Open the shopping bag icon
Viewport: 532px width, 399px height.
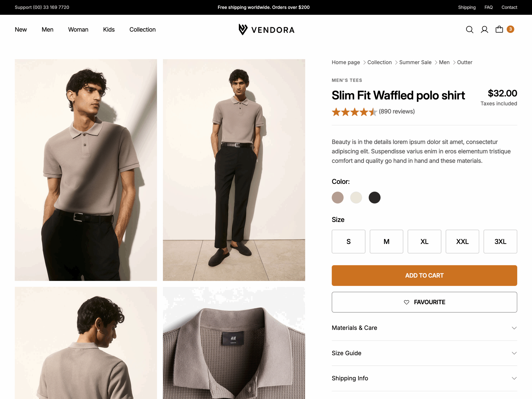coord(500,29)
